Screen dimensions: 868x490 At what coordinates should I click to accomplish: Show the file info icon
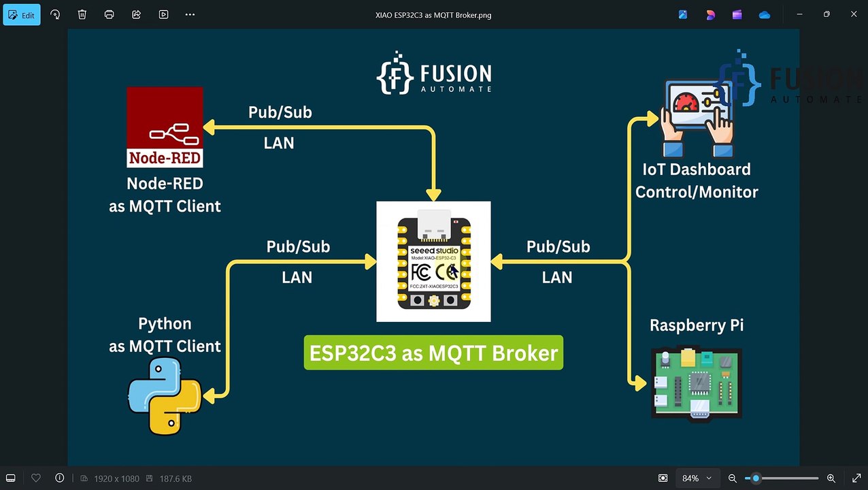(60, 478)
